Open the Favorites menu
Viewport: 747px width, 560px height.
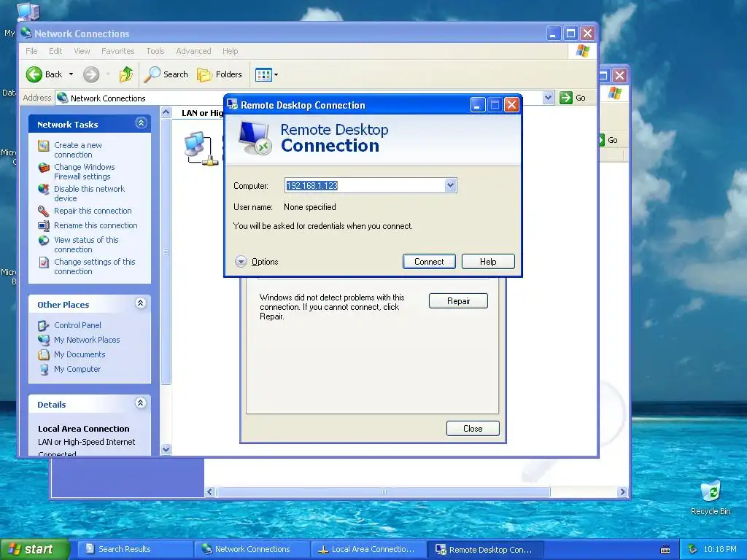click(117, 51)
